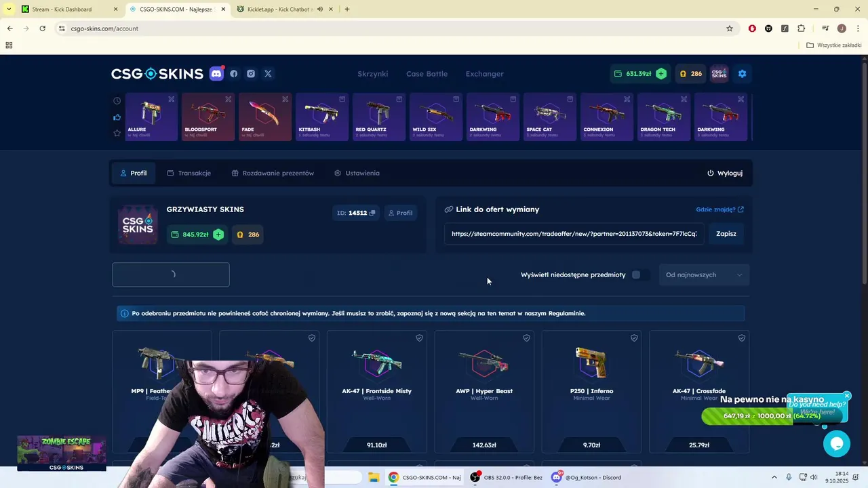The height and width of the screenshot is (488, 868).
Task: Click the volume icon in system tray
Action: point(813,477)
